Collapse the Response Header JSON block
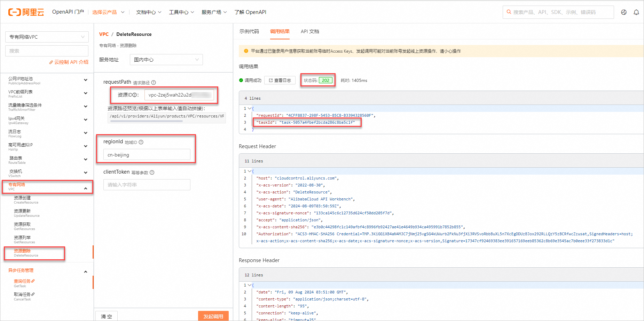 [x=250, y=285]
